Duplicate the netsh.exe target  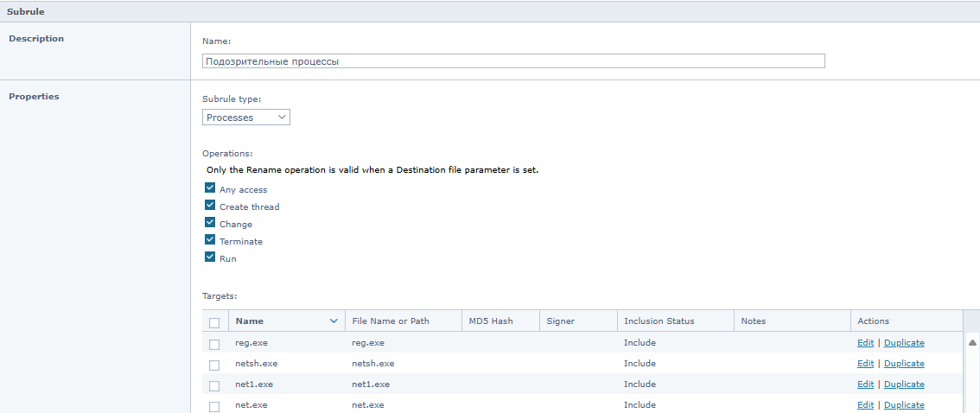click(x=904, y=363)
